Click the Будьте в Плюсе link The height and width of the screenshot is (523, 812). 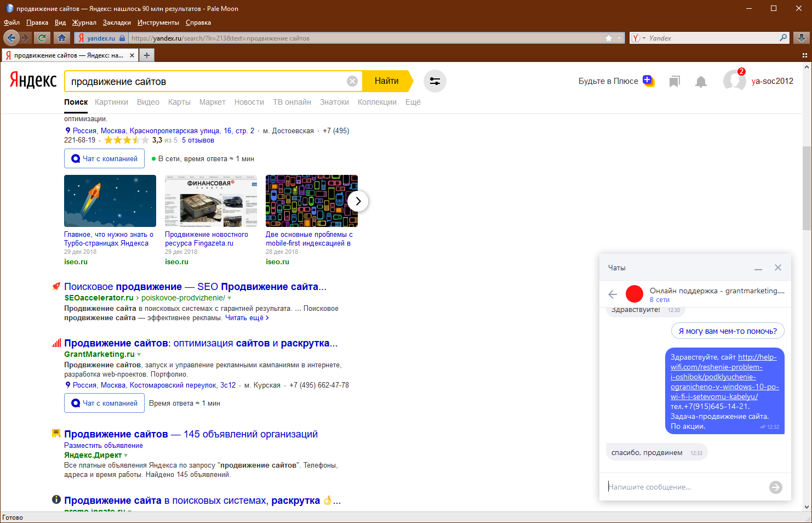tap(608, 81)
